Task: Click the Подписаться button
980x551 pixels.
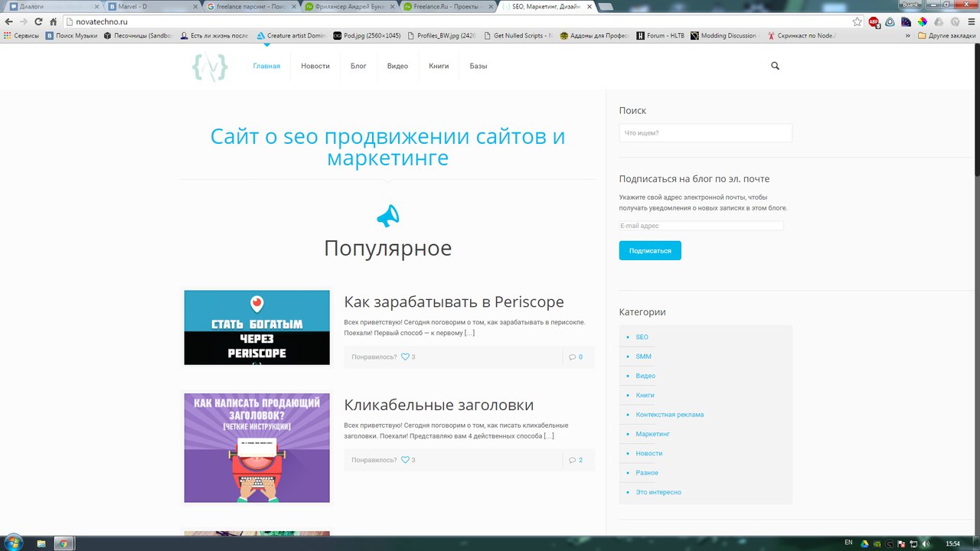Action: (x=650, y=250)
